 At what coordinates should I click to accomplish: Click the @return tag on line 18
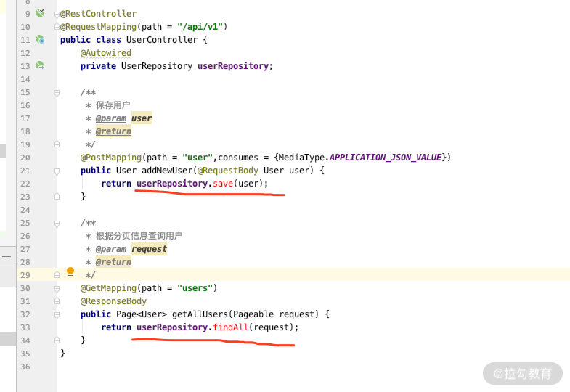[x=113, y=131]
